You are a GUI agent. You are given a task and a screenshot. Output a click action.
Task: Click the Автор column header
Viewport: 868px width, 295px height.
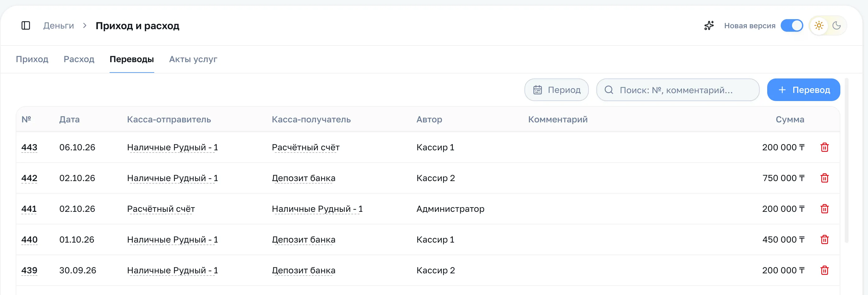coord(429,119)
